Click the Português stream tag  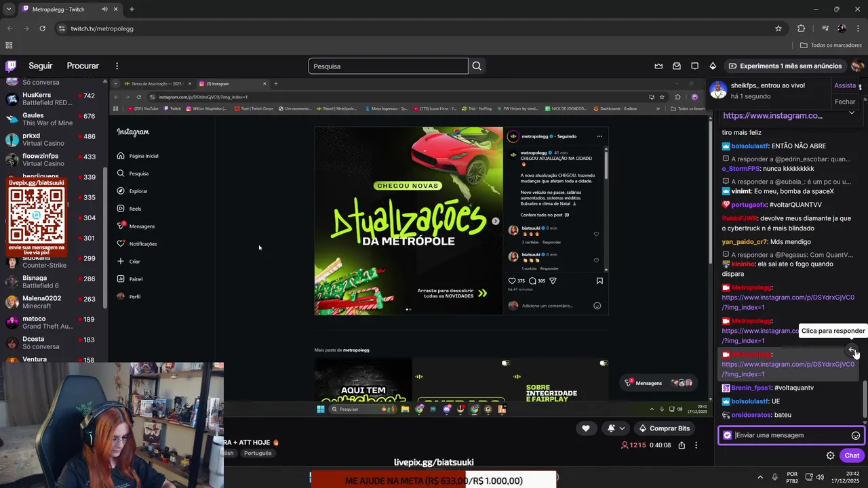click(258, 453)
